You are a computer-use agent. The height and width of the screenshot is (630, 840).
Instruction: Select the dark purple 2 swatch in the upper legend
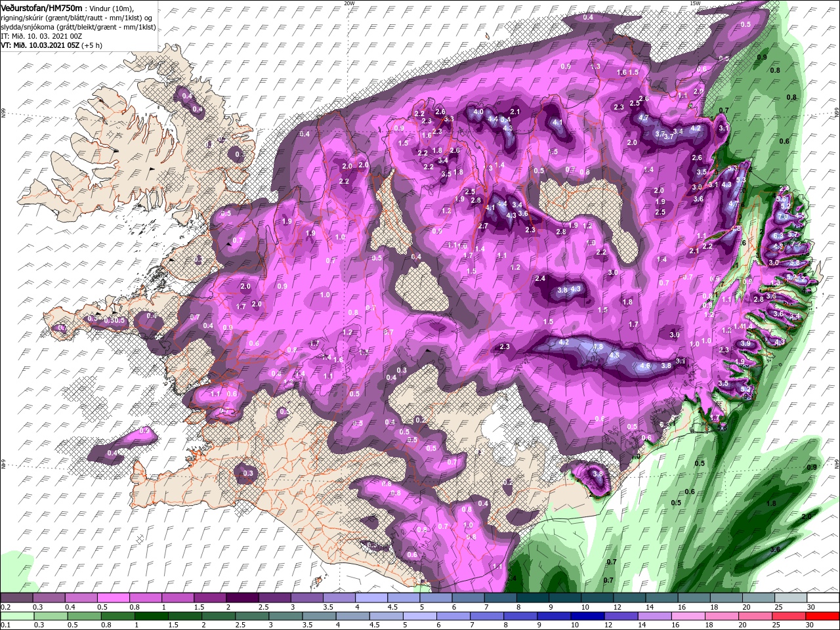click(x=242, y=598)
